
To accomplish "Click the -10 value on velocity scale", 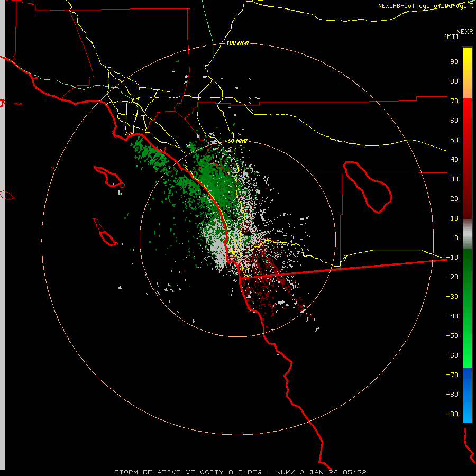I will tap(452, 258).
